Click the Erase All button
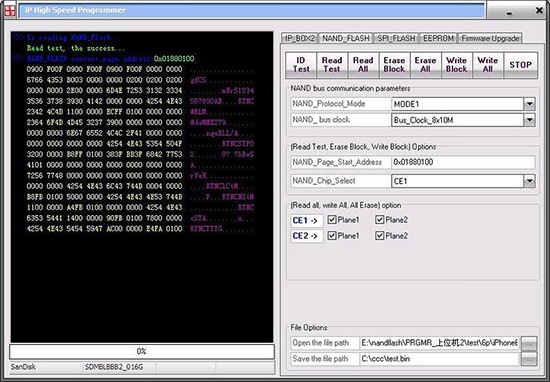The height and width of the screenshot is (382, 550). 425,65
